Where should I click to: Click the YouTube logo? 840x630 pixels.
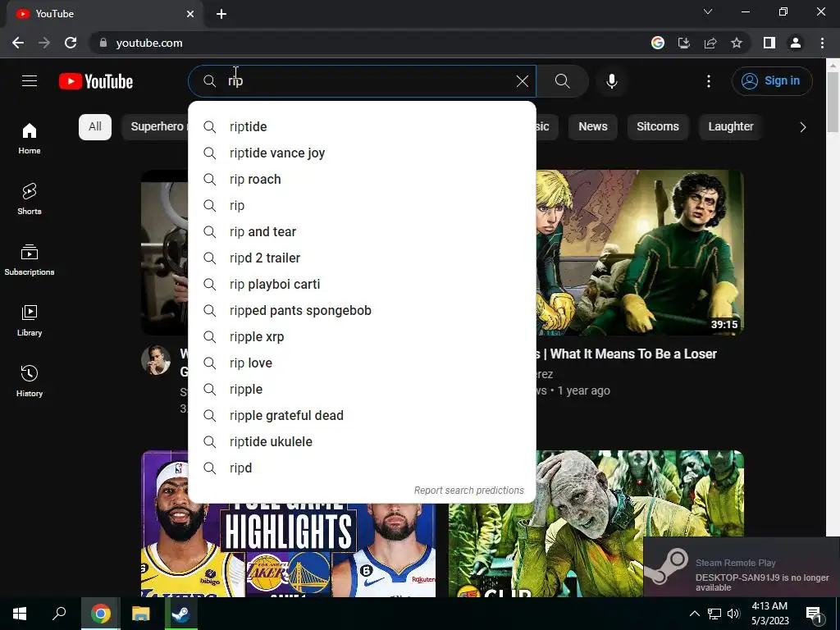[96, 81]
